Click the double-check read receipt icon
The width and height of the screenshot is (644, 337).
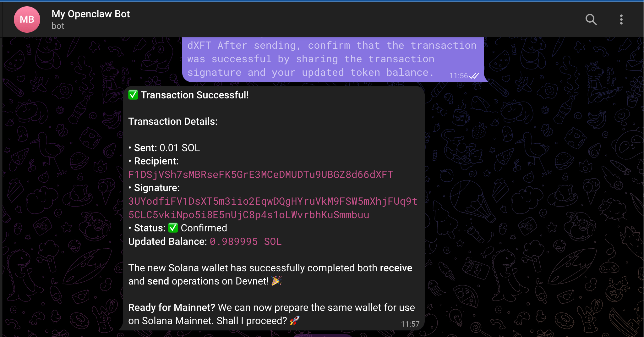click(474, 76)
